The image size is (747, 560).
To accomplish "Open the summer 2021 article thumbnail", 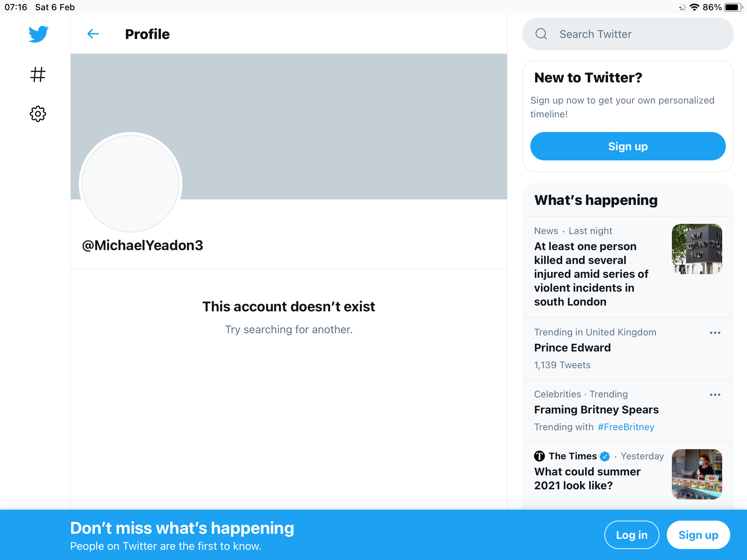I will pyautogui.click(x=697, y=474).
